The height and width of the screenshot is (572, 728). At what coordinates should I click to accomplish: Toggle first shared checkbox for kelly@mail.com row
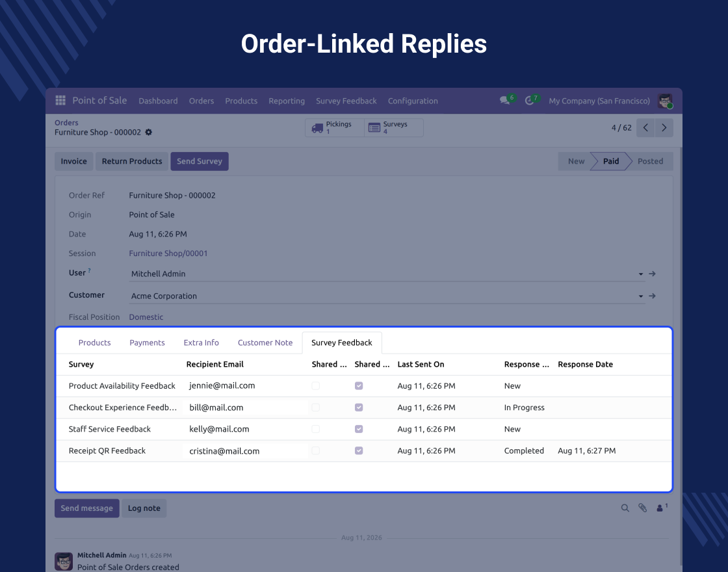click(x=316, y=429)
